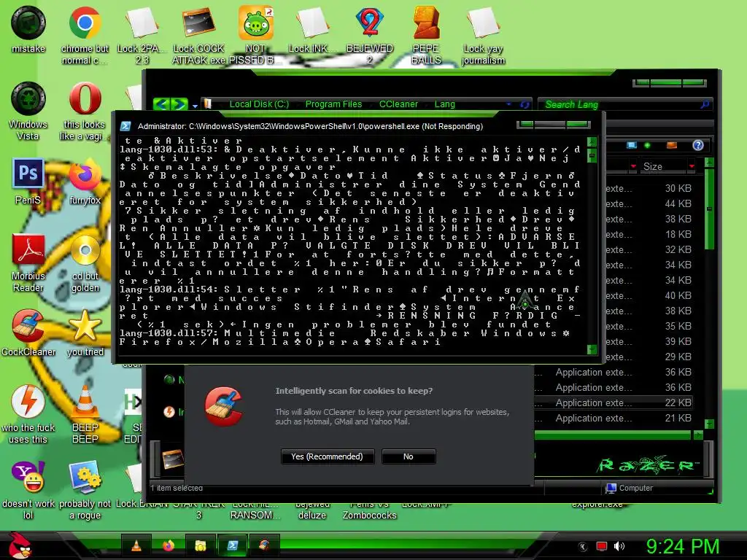Open the Angry Bird start button

[19, 545]
